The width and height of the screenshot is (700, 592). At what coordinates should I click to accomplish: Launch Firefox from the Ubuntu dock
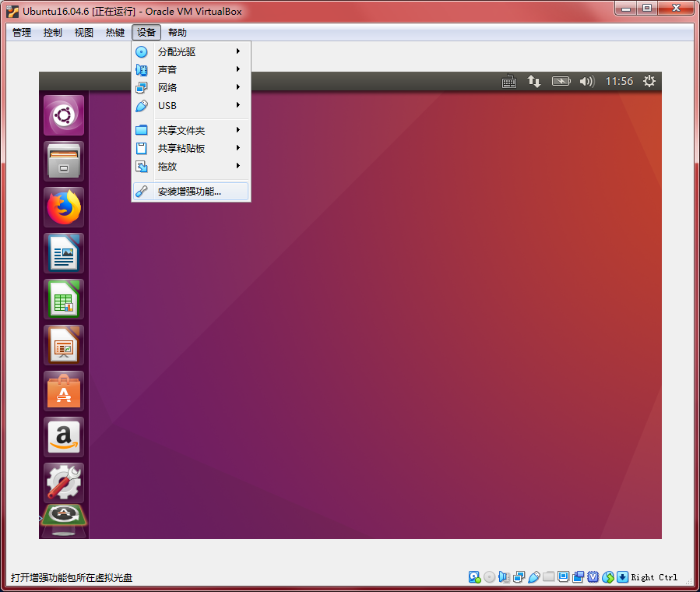(x=64, y=207)
